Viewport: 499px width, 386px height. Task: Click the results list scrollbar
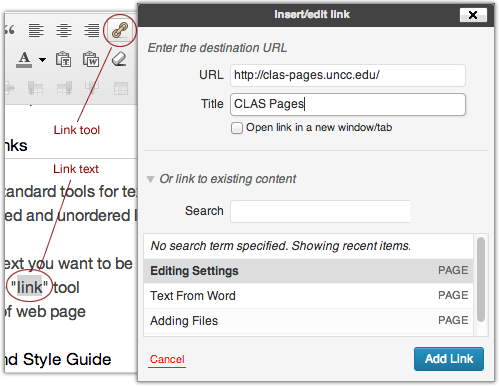coord(481,279)
